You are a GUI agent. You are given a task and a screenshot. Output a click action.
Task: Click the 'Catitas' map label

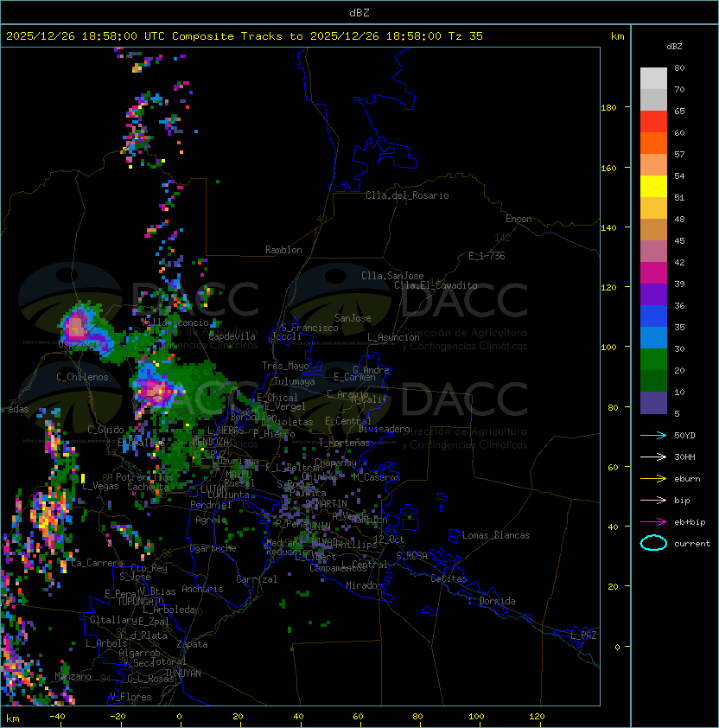[x=449, y=578]
